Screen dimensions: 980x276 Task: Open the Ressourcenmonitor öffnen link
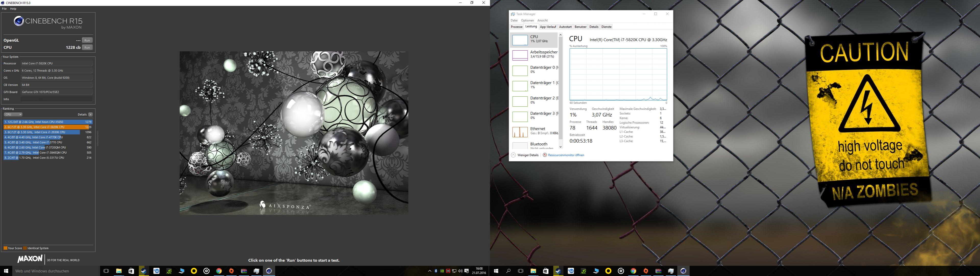coord(566,155)
